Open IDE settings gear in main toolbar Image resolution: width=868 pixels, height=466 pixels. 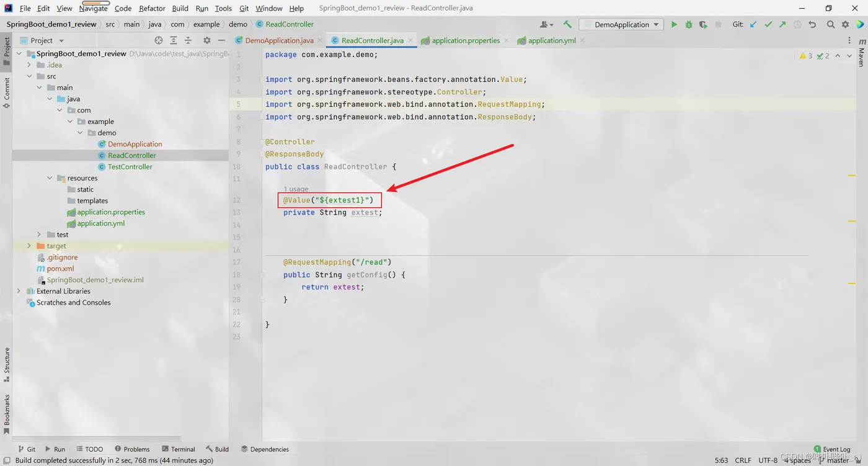pos(846,24)
